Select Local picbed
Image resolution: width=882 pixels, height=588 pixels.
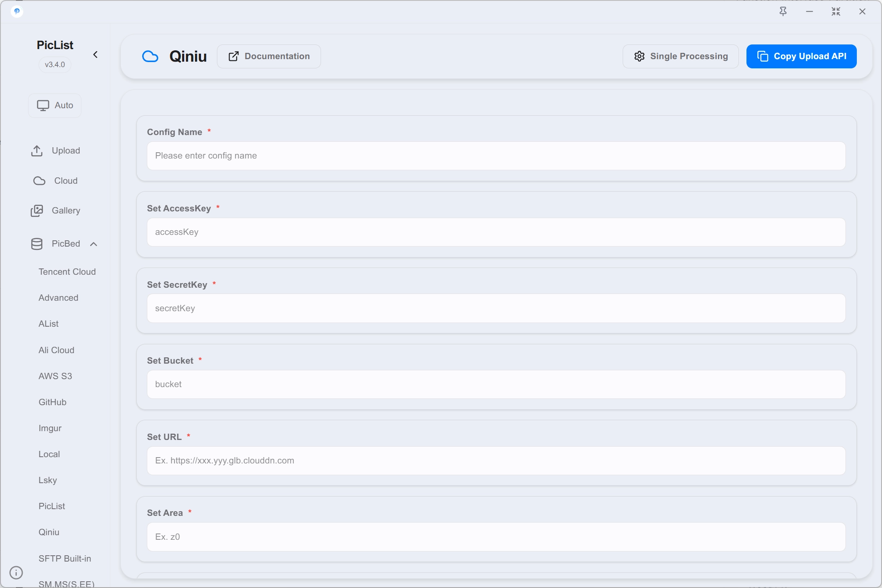pyautogui.click(x=49, y=454)
